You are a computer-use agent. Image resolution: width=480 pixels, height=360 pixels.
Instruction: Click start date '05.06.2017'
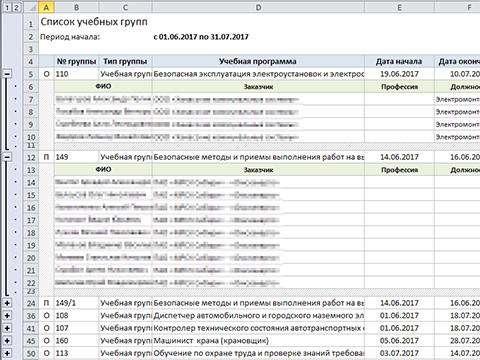399,341
